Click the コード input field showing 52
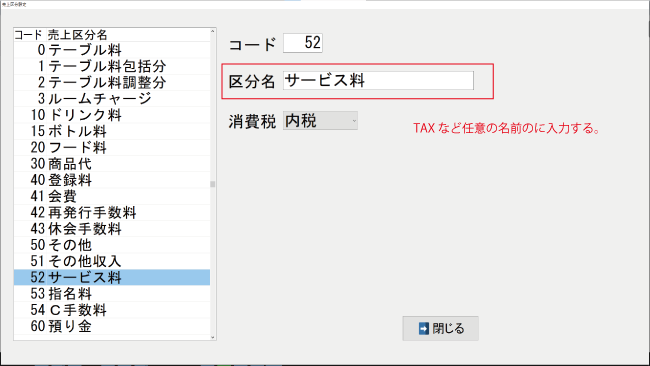The width and height of the screenshot is (650, 366). point(303,43)
